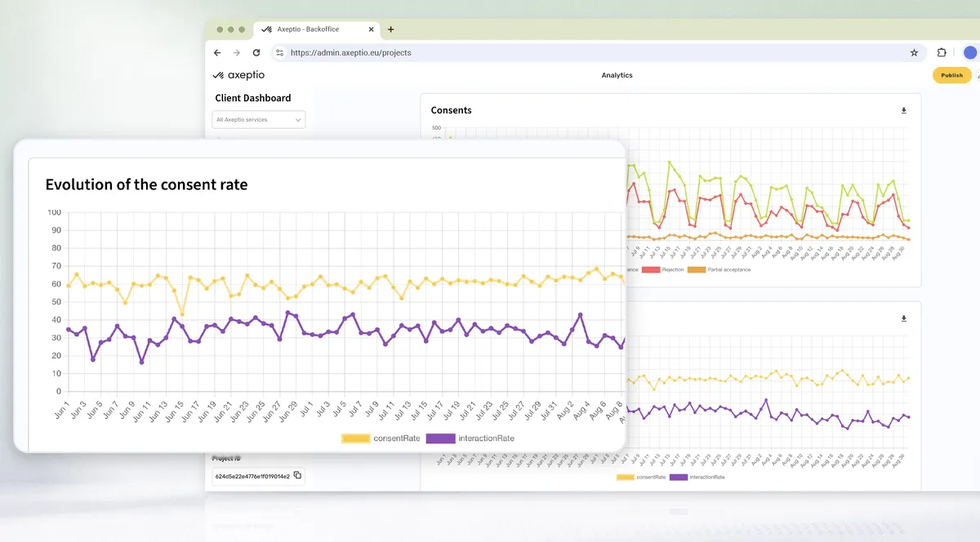This screenshot has height=542, width=980.
Task: Click the browser back arrow
Action: [x=217, y=52]
